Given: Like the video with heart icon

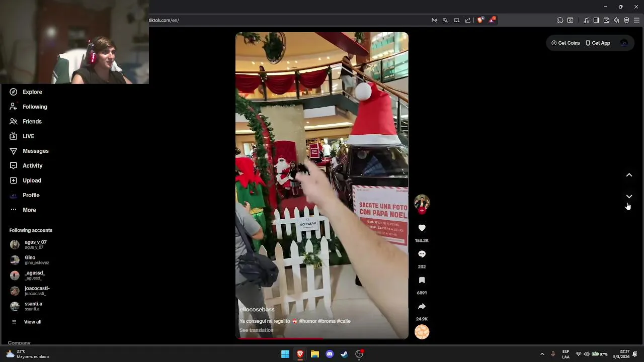Looking at the screenshot, I should point(422,228).
